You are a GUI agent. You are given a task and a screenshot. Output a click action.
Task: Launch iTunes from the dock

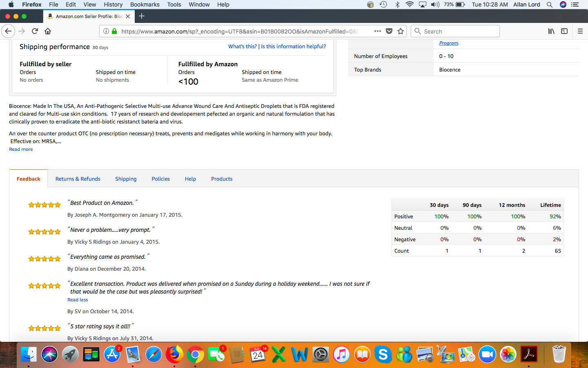click(341, 355)
